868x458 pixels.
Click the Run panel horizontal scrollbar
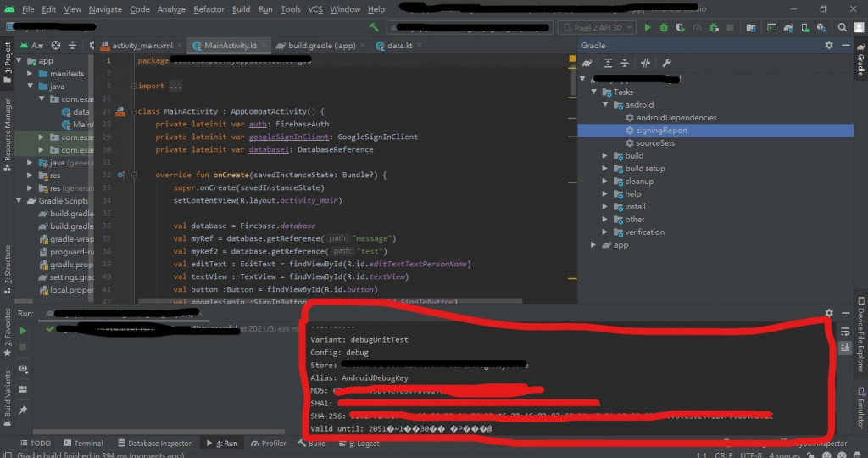159,432
